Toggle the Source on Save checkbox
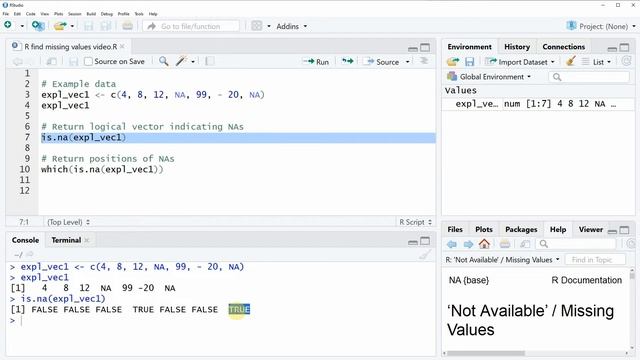The height and width of the screenshot is (360, 640). click(x=88, y=62)
